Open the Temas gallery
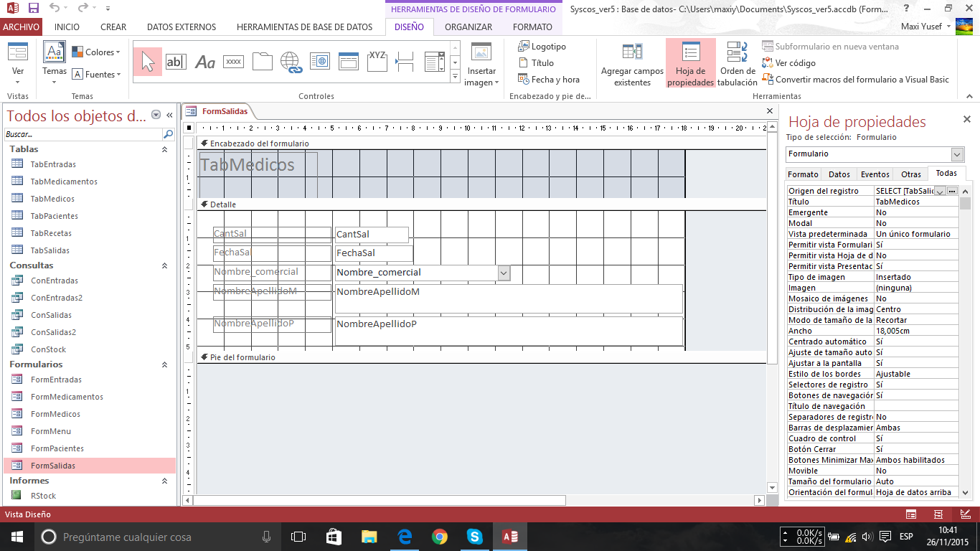 tap(55, 63)
